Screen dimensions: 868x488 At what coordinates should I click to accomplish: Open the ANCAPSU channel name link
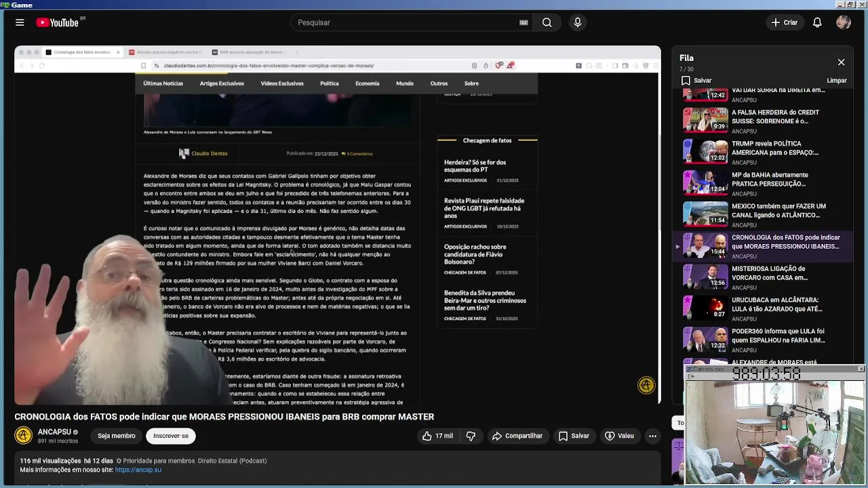(x=54, y=432)
